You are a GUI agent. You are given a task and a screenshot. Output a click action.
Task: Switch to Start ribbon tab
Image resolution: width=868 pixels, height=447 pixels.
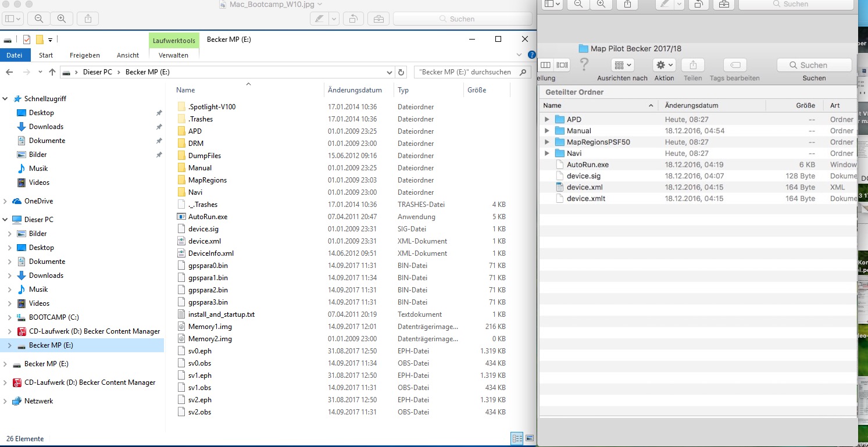(x=46, y=55)
